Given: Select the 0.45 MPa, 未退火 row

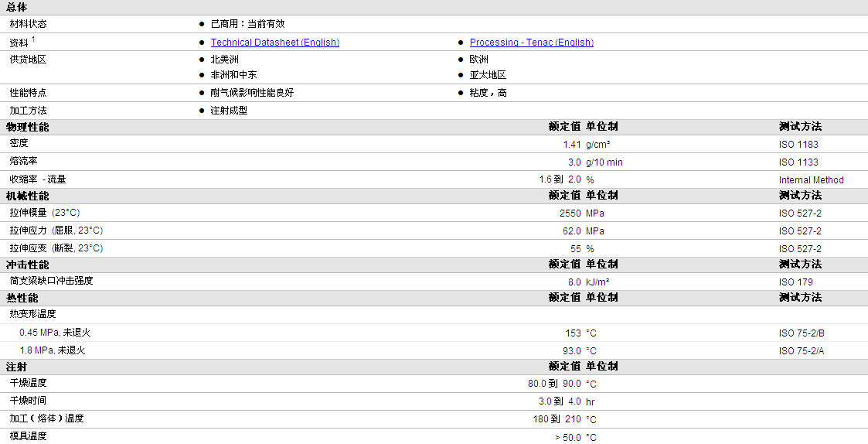Looking at the screenshot, I should (x=434, y=333).
